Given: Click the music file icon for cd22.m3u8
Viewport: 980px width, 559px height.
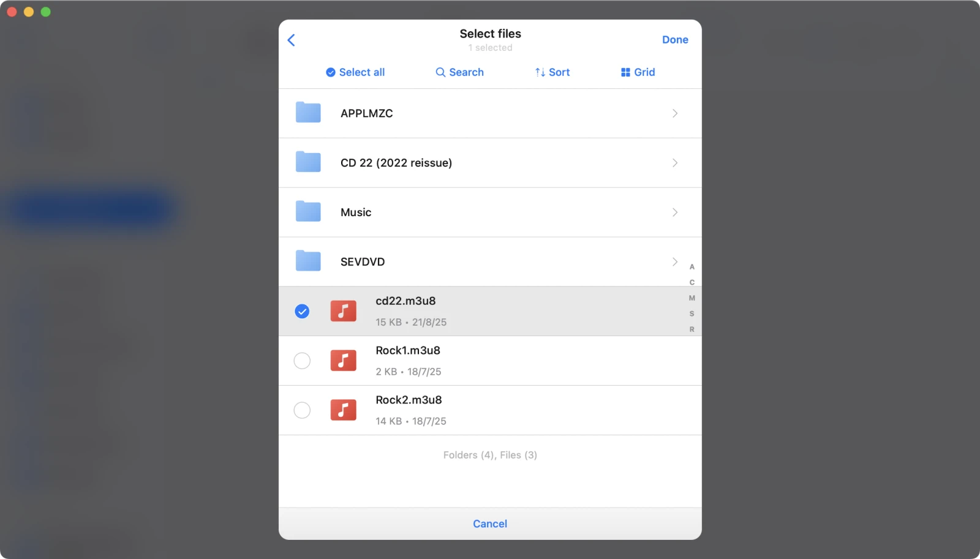Looking at the screenshot, I should 343,311.
